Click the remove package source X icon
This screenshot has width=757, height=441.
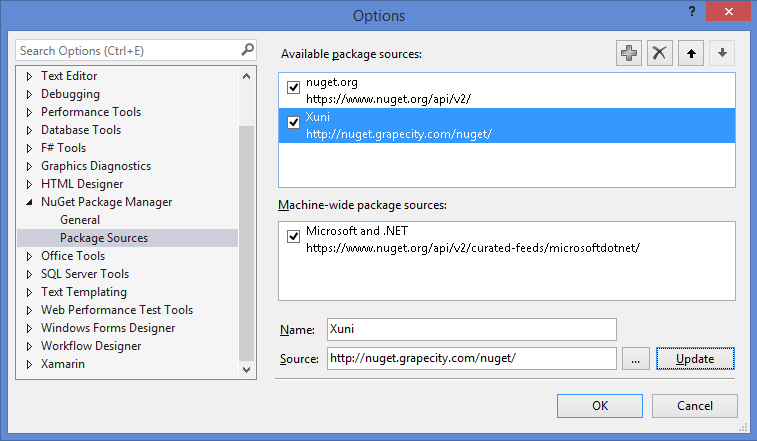(659, 54)
